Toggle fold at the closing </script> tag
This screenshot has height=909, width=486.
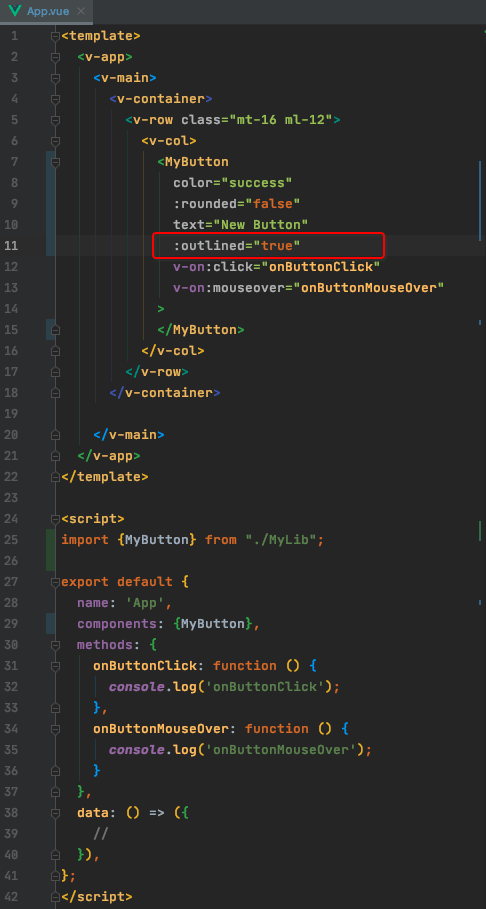pyautogui.click(x=55, y=896)
